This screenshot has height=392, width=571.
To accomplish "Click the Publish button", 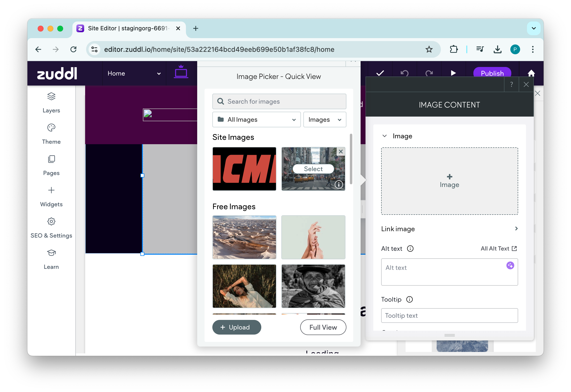I will point(492,73).
